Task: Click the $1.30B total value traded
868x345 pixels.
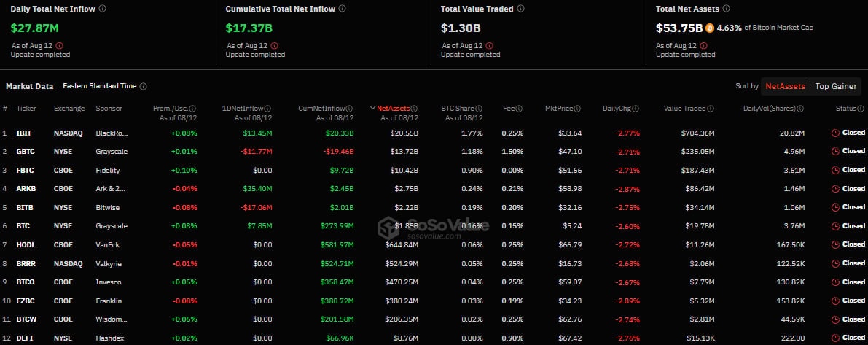Action: 461,28
